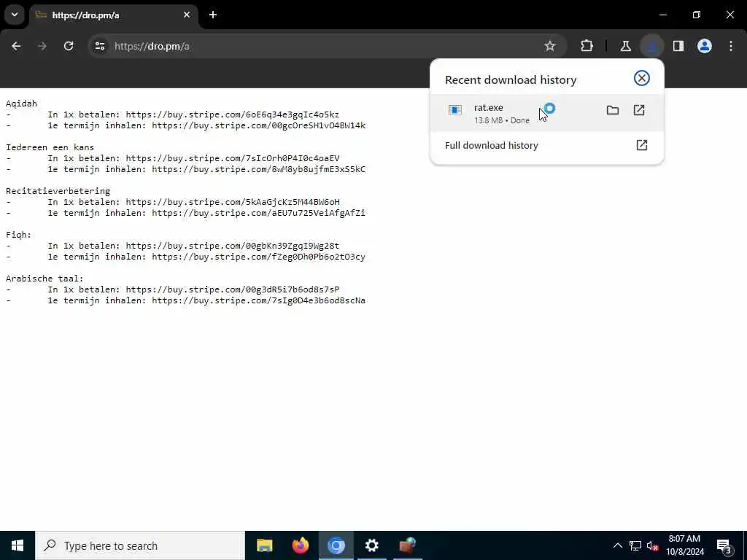Click Iedereen een kans 'In 1x betalen' URL
747x560 pixels.
[233, 158]
